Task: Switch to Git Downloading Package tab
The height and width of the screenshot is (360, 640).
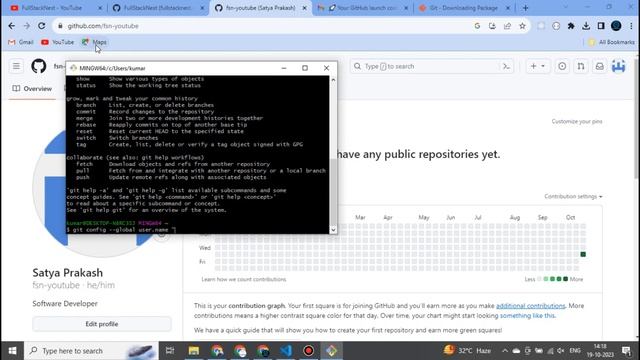Action: point(463,8)
